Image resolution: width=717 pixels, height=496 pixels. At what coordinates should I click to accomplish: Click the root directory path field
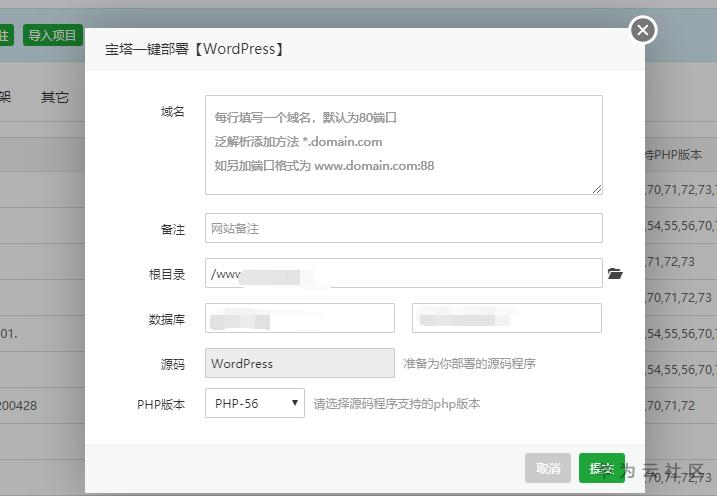click(404, 273)
